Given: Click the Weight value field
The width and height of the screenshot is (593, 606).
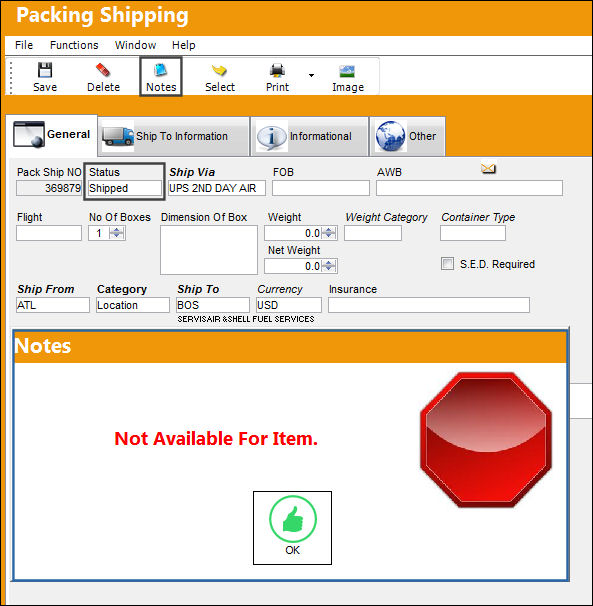Looking at the screenshot, I should (x=294, y=233).
